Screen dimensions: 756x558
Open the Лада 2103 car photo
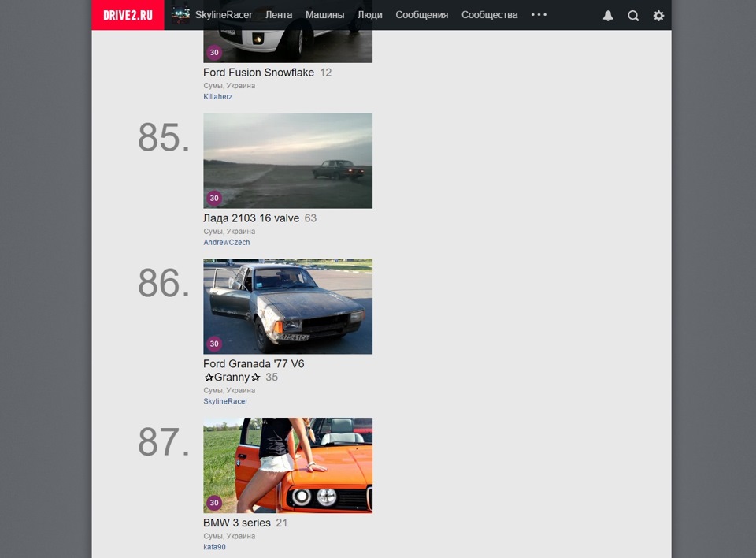point(288,161)
